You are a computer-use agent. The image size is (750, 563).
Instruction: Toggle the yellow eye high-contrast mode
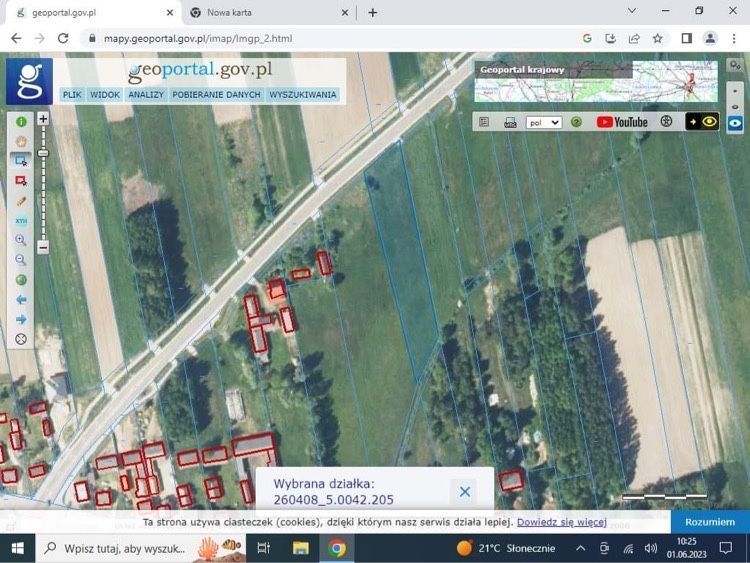tap(702, 121)
